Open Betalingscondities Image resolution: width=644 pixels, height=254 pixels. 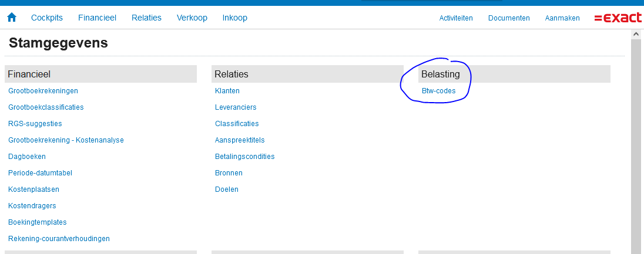(244, 157)
